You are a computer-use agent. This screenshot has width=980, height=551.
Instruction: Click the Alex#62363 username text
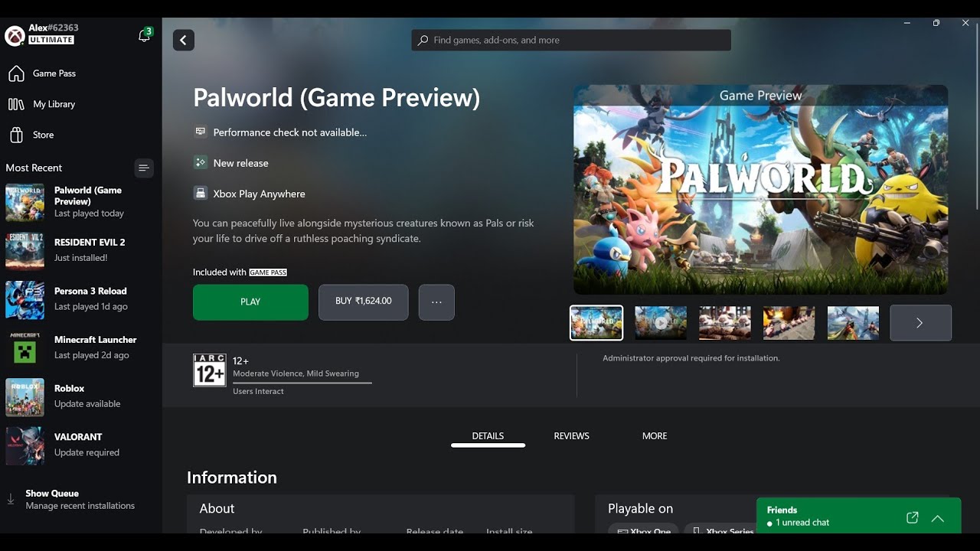tap(54, 28)
